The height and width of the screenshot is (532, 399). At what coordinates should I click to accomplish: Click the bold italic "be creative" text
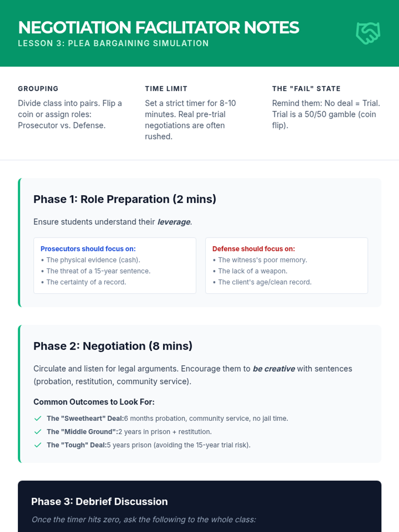pos(274,369)
